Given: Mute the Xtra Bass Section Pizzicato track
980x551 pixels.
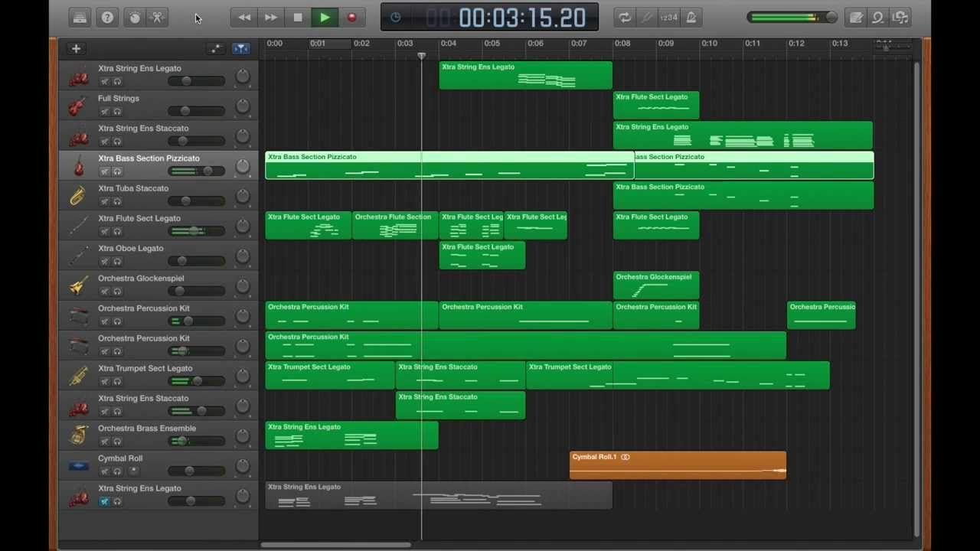Looking at the screenshot, I should click(x=105, y=171).
